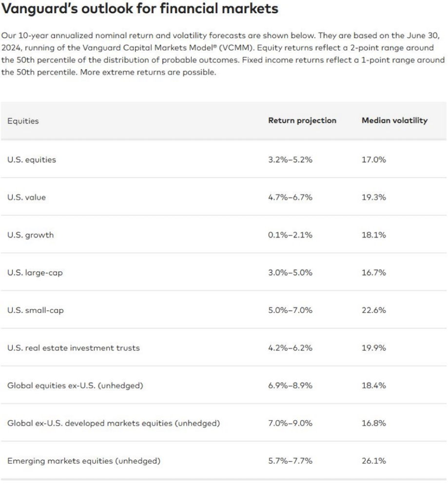Select the "U.S. small-cap" row label
The height and width of the screenshot is (488, 448).
[x=35, y=310]
